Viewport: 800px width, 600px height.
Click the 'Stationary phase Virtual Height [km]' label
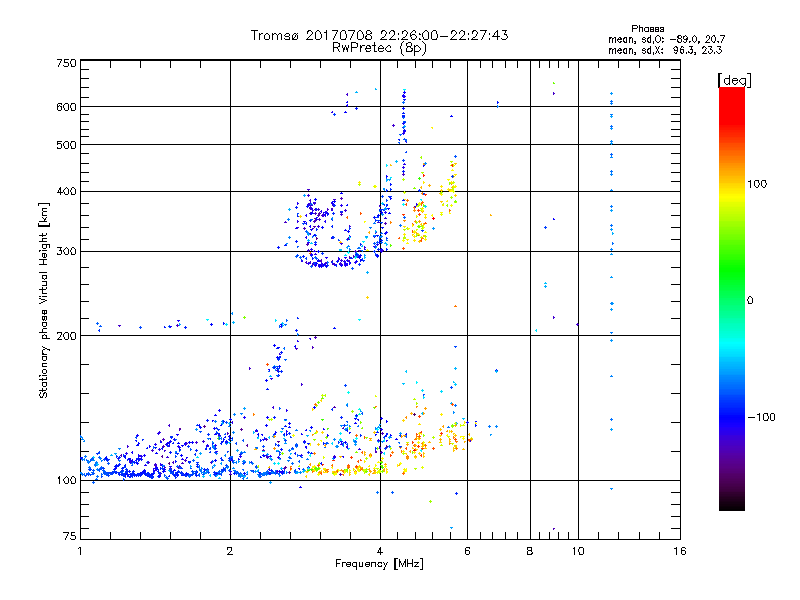(x=44, y=300)
